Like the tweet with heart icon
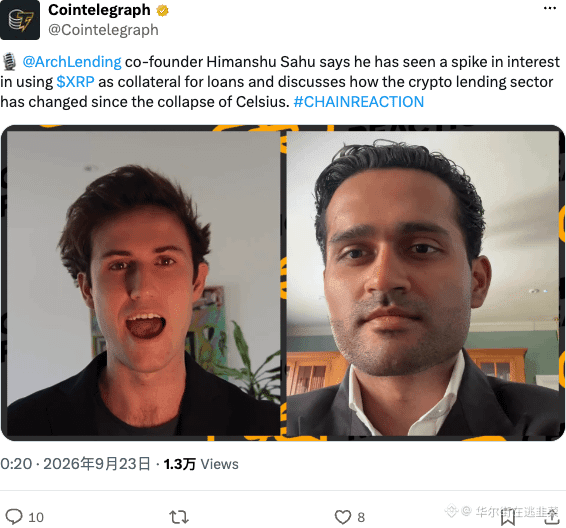The height and width of the screenshot is (528, 566). point(343,517)
